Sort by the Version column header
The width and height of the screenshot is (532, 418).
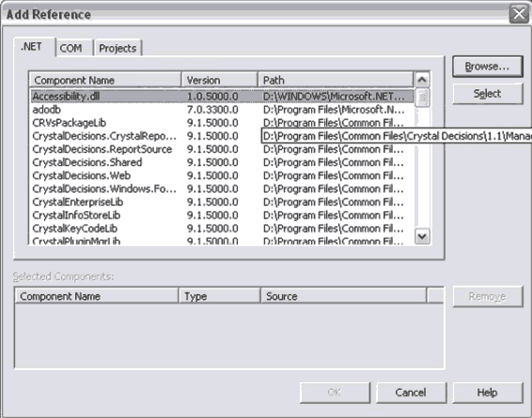220,80
